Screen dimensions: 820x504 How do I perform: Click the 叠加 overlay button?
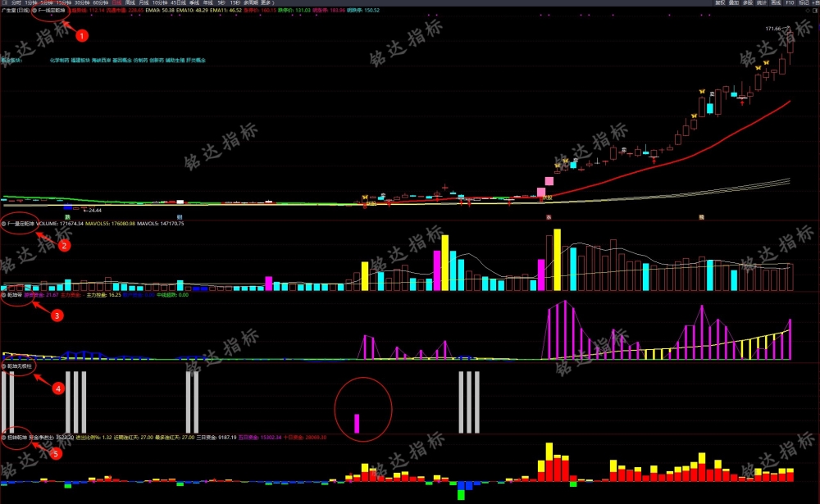(734, 2)
